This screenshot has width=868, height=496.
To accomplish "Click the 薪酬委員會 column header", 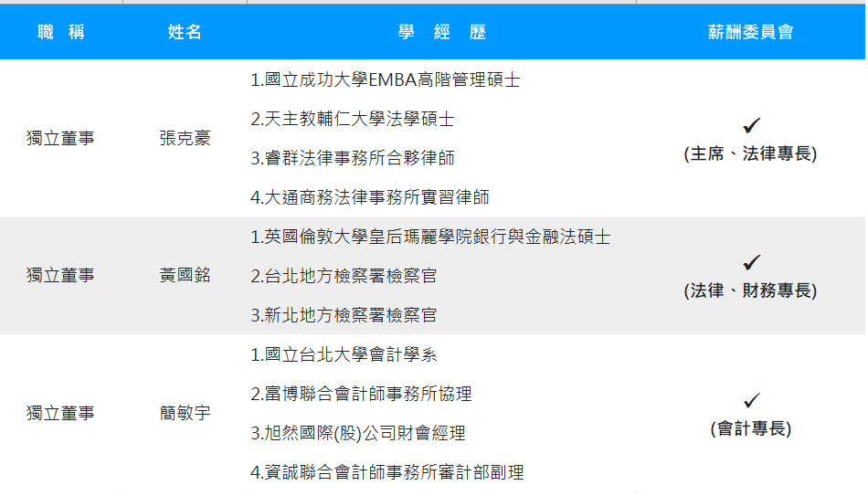I will (750, 33).
